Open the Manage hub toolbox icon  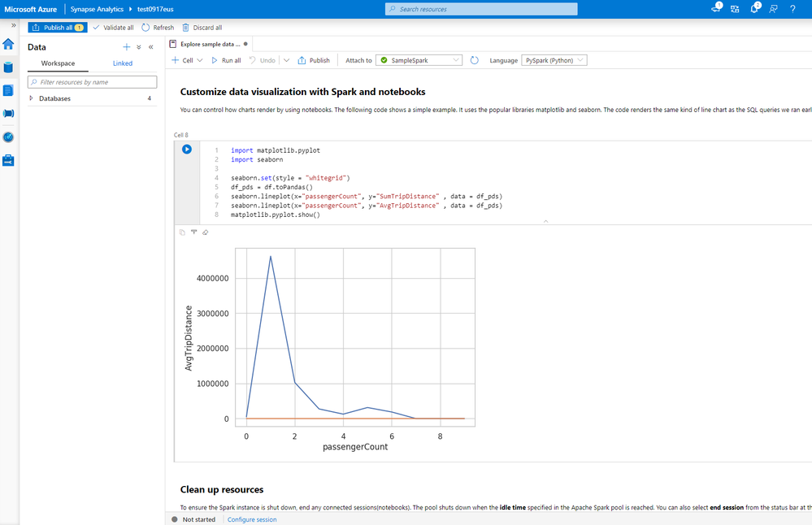click(x=8, y=160)
